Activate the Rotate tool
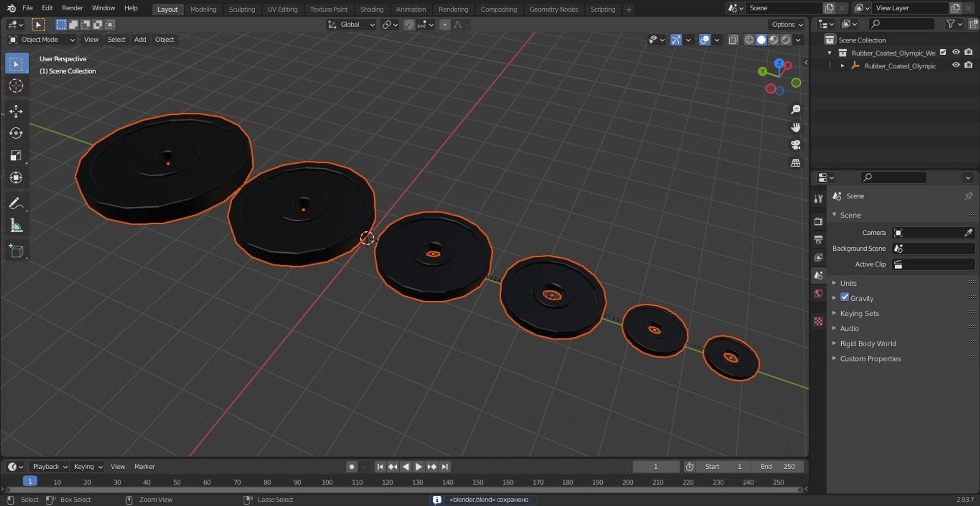Image resolution: width=980 pixels, height=506 pixels. (16, 133)
